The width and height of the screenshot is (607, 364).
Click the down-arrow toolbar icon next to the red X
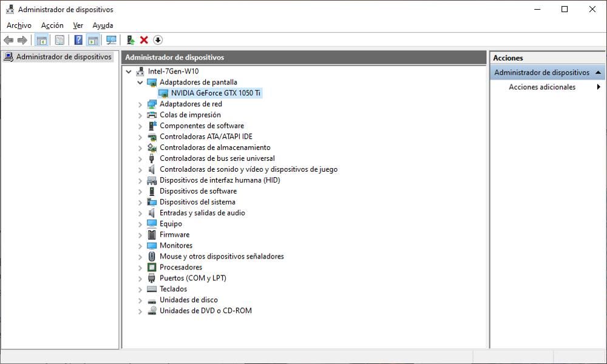click(158, 40)
